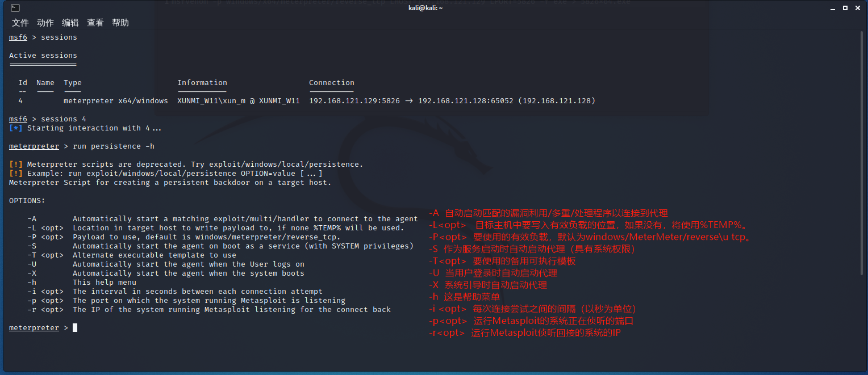Click the 'Active sessions' heading
The width and height of the screenshot is (868, 375).
coord(43,56)
